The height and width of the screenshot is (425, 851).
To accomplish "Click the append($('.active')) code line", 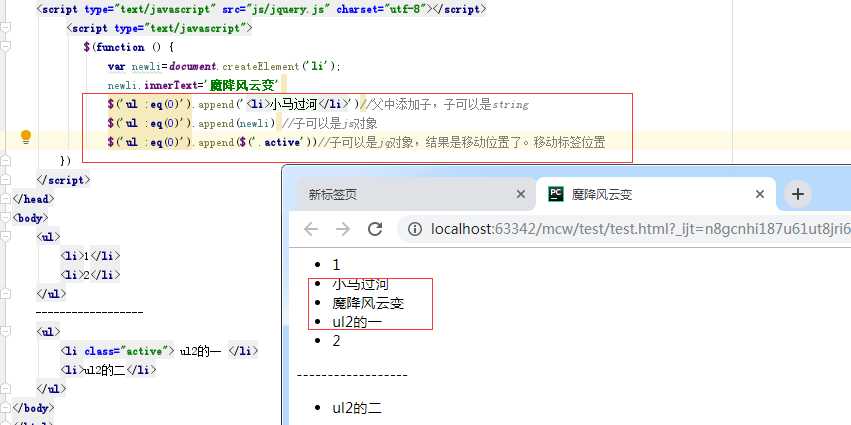I will tap(356, 142).
